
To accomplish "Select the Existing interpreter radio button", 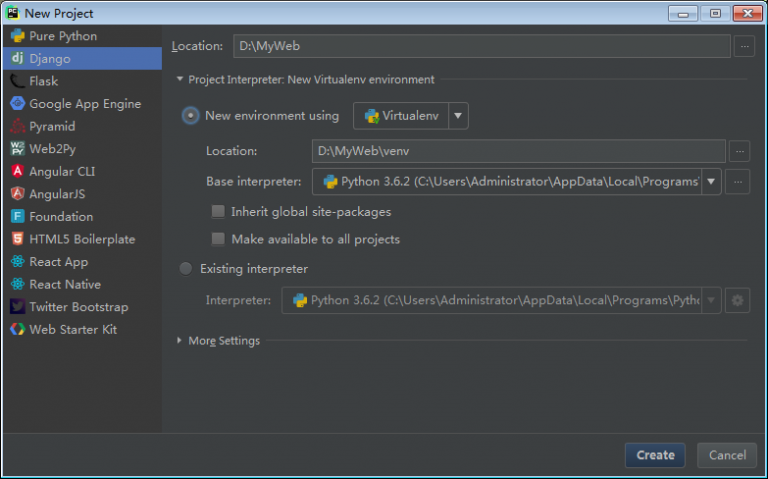I will [185, 268].
